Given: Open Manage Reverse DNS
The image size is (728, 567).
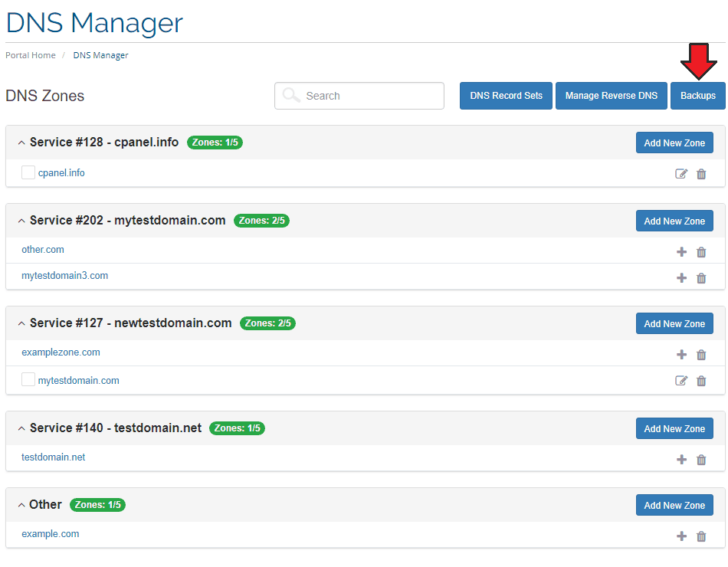Looking at the screenshot, I should [611, 96].
